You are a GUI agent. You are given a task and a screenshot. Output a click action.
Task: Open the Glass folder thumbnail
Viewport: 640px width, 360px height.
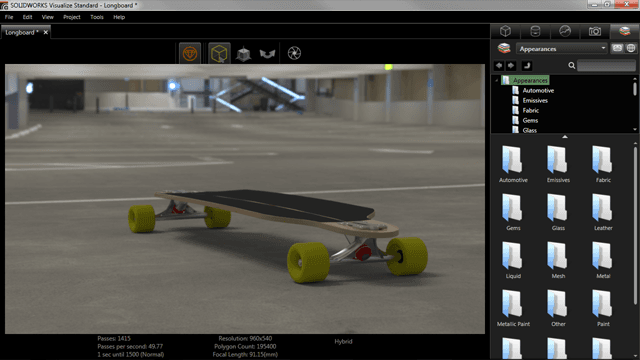pyautogui.click(x=558, y=212)
